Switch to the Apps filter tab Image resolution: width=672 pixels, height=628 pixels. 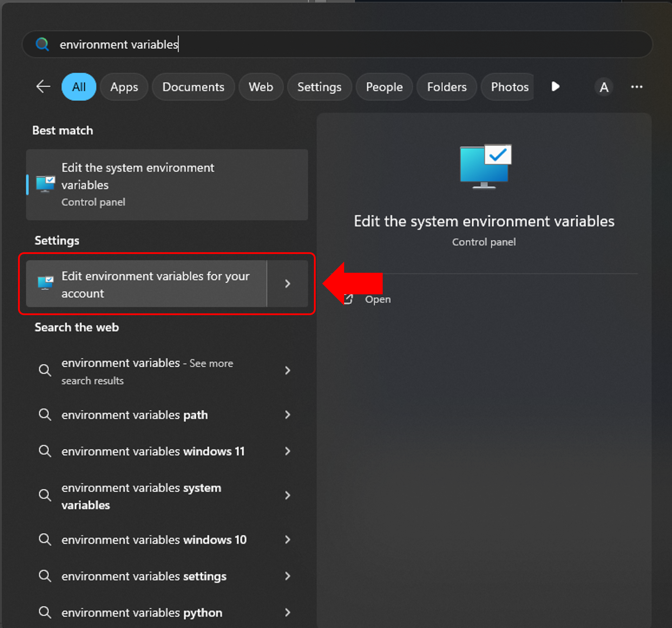pos(124,87)
